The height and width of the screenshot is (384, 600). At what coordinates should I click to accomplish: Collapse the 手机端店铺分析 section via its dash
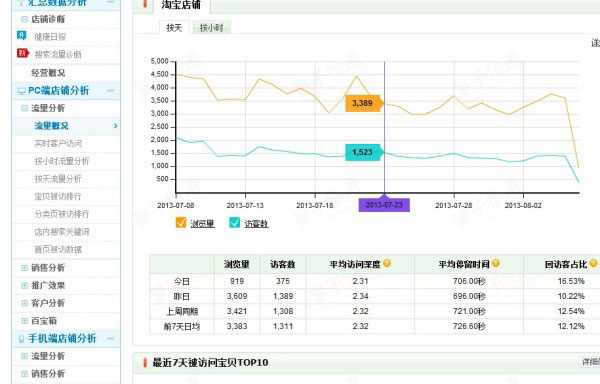click(111, 338)
